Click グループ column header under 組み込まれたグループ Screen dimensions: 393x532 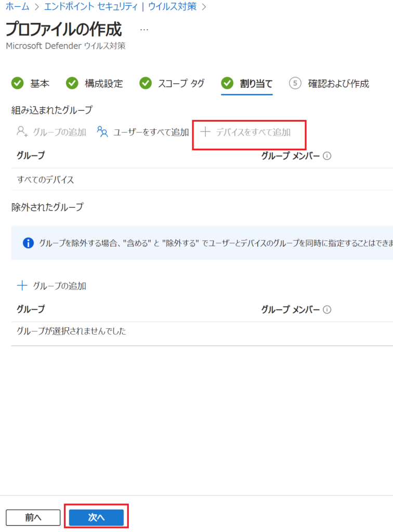point(31,156)
